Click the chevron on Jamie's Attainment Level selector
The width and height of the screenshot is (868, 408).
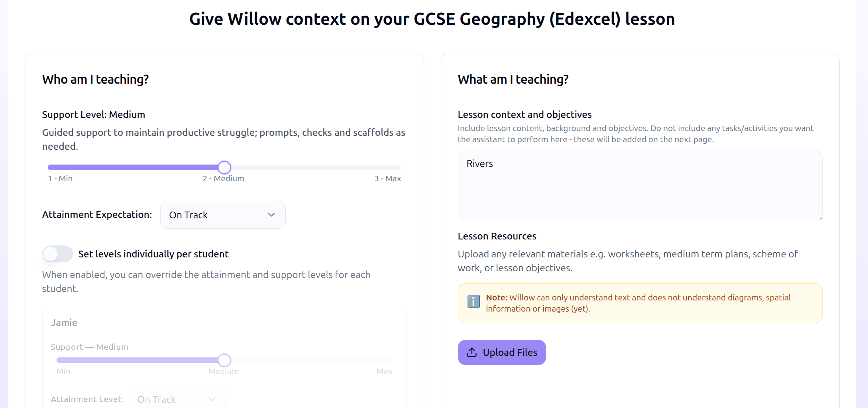click(x=211, y=399)
